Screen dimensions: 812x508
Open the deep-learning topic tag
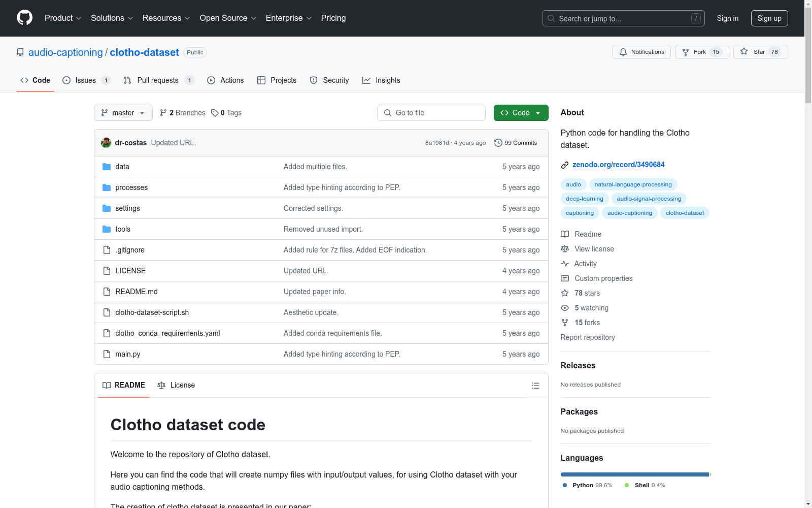[x=585, y=199]
